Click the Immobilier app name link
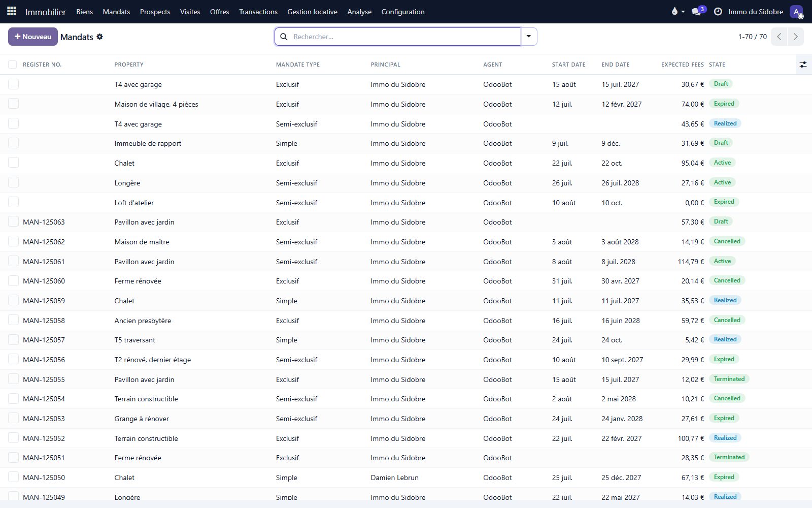Screen dimensions: 812x508 pyautogui.click(x=46, y=12)
